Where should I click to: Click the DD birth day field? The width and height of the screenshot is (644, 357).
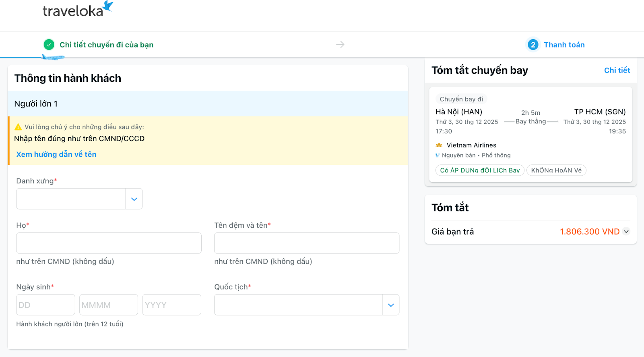click(x=45, y=305)
